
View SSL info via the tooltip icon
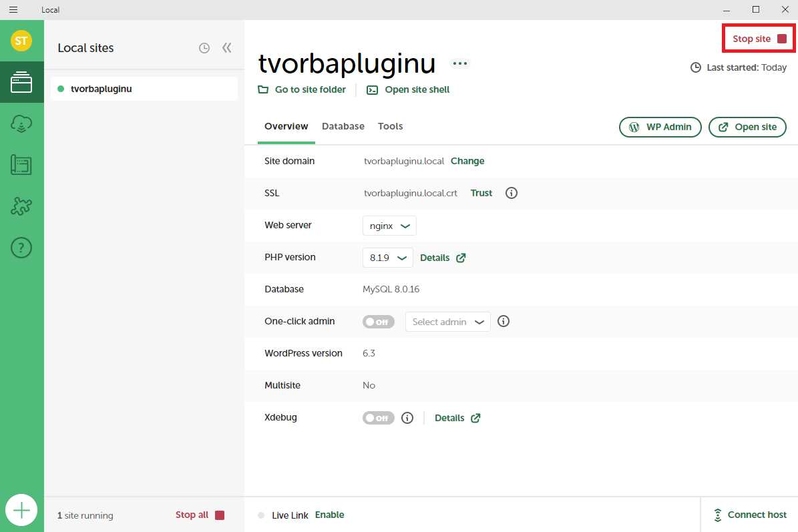(512, 193)
